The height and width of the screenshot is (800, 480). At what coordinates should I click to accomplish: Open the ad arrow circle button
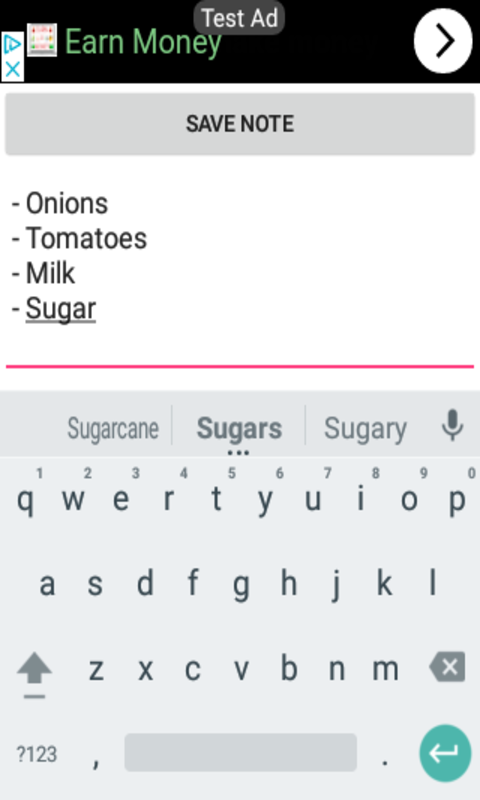click(443, 41)
